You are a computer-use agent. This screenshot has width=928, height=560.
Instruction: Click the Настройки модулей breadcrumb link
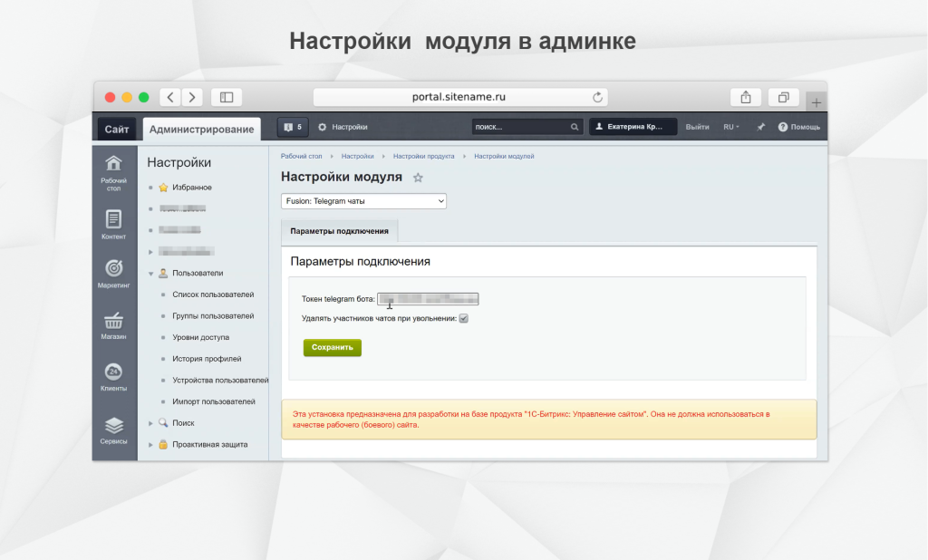coord(504,156)
